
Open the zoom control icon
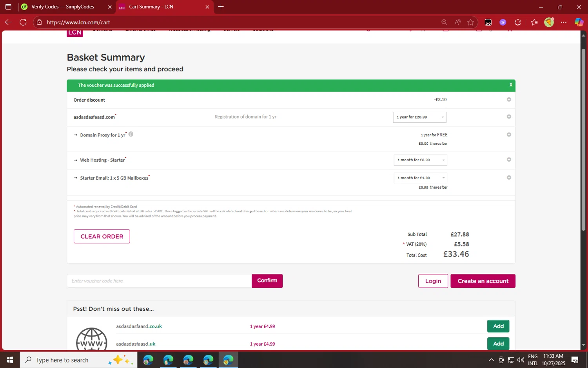(444, 22)
